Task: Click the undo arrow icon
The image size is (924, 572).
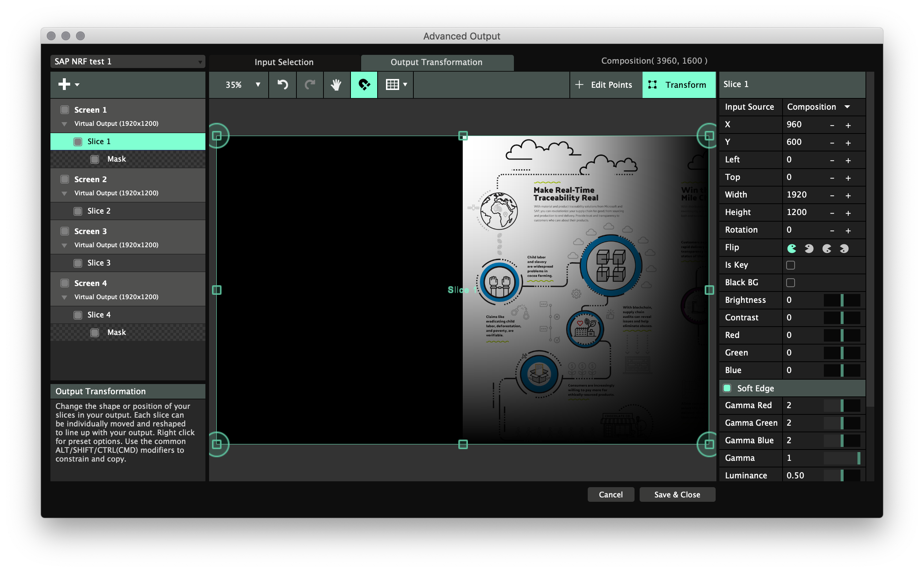Action: (283, 85)
